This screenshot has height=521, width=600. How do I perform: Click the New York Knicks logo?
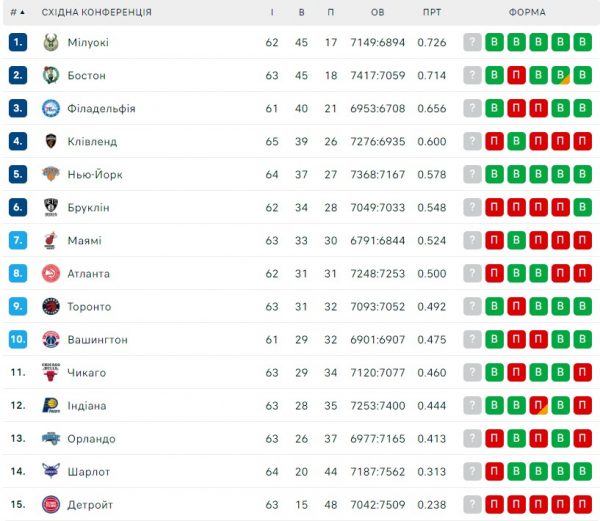coord(51,174)
